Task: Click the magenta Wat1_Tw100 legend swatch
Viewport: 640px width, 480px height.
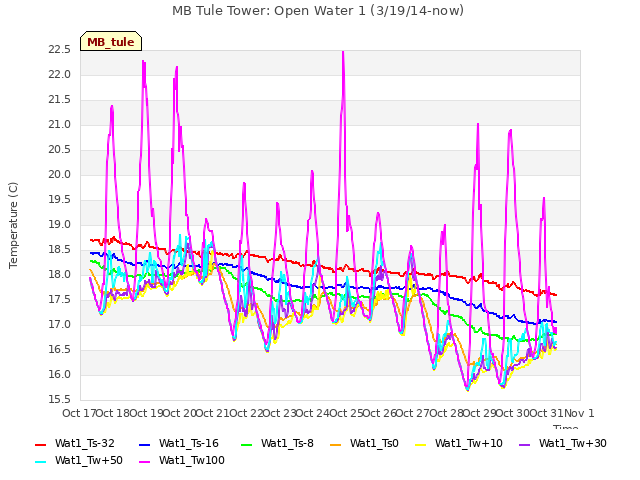Action: click(x=144, y=462)
